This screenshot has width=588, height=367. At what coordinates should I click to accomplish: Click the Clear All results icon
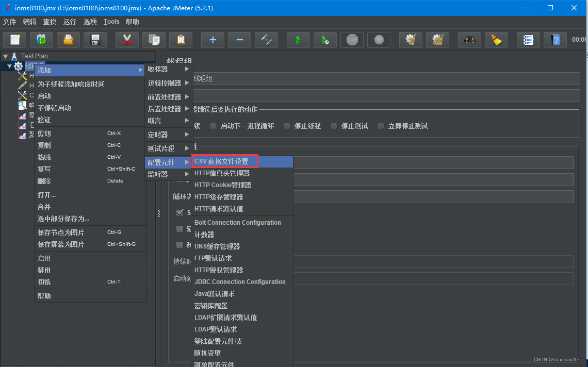tap(437, 40)
